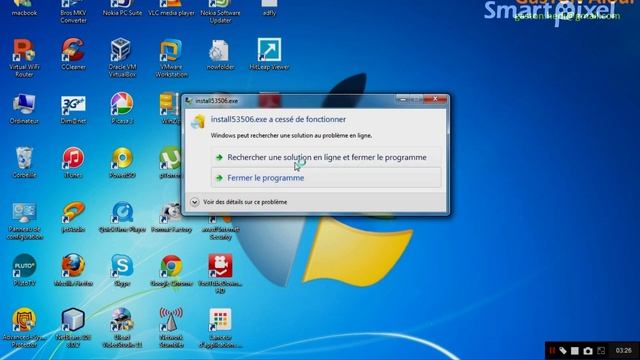Take a snapshot with the camera icon
Viewport: 640px width, 360px height.
click(588, 351)
